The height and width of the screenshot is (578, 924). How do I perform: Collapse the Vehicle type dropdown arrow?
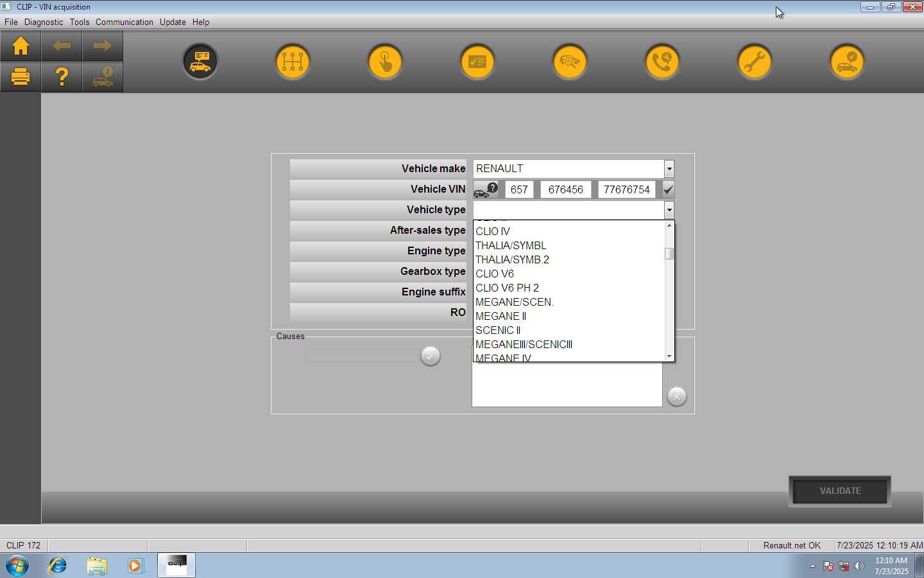pyautogui.click(x=669, y=210)
